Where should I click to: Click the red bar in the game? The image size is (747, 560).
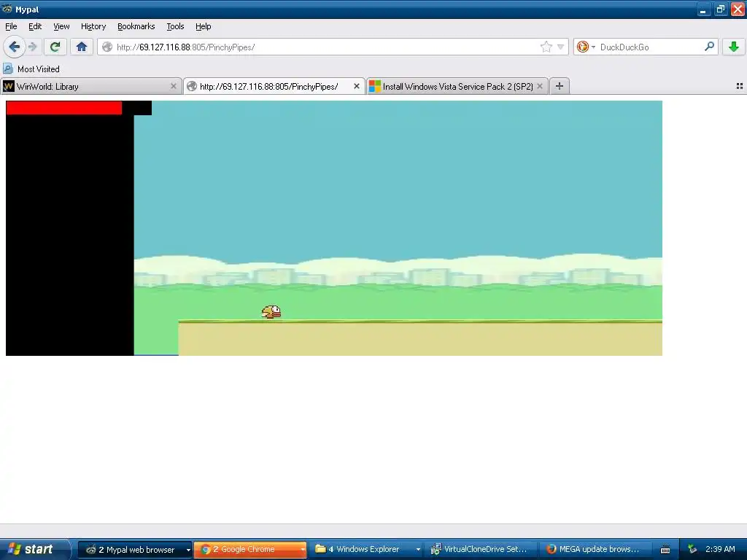coord(64,108)
